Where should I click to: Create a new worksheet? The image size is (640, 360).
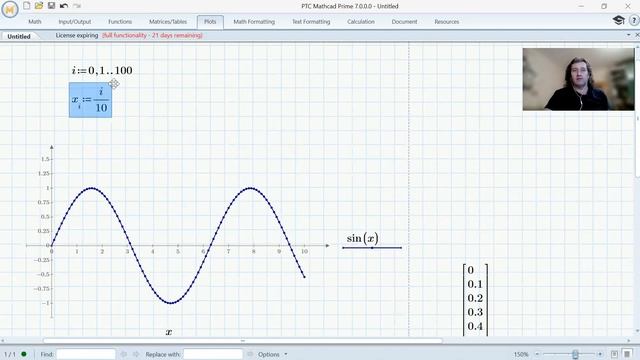[x=27, y=6]
